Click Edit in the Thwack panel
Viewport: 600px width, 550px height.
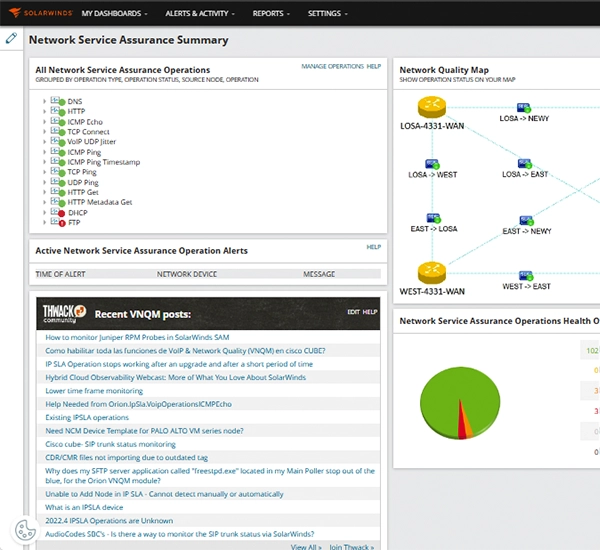(x=353, y=312)
